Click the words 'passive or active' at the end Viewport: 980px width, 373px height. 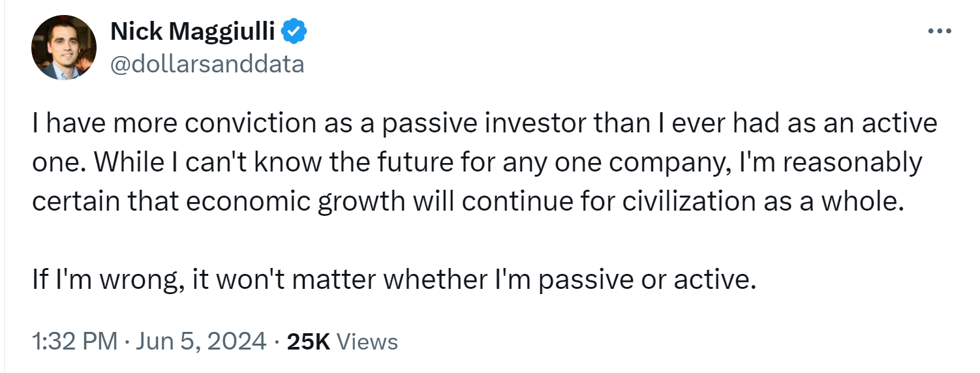(647, 280)
